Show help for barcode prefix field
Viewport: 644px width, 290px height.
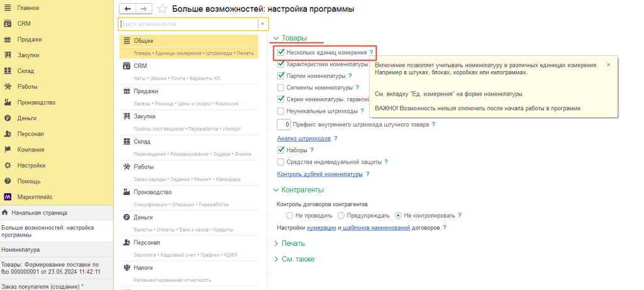tap(433, 124)
